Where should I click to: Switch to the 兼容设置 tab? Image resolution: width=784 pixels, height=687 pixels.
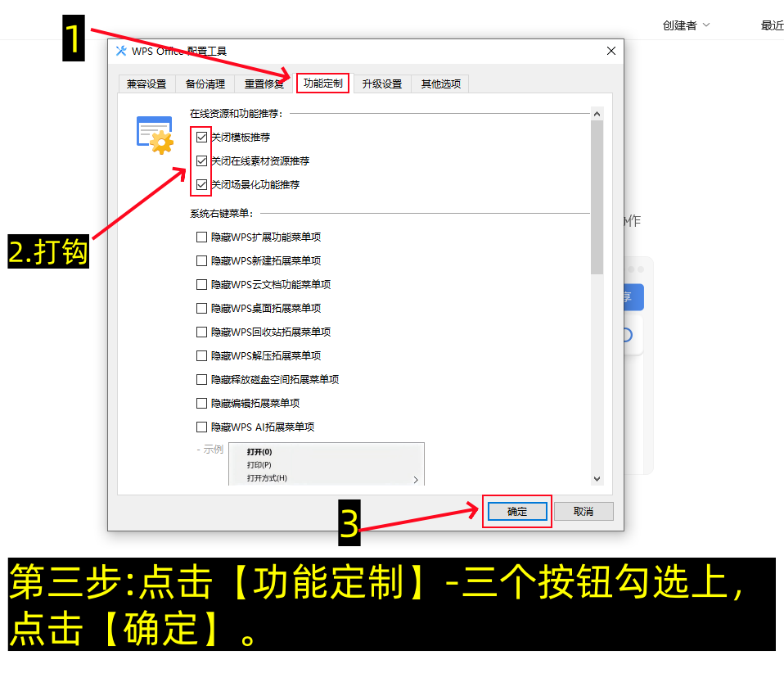146,83
